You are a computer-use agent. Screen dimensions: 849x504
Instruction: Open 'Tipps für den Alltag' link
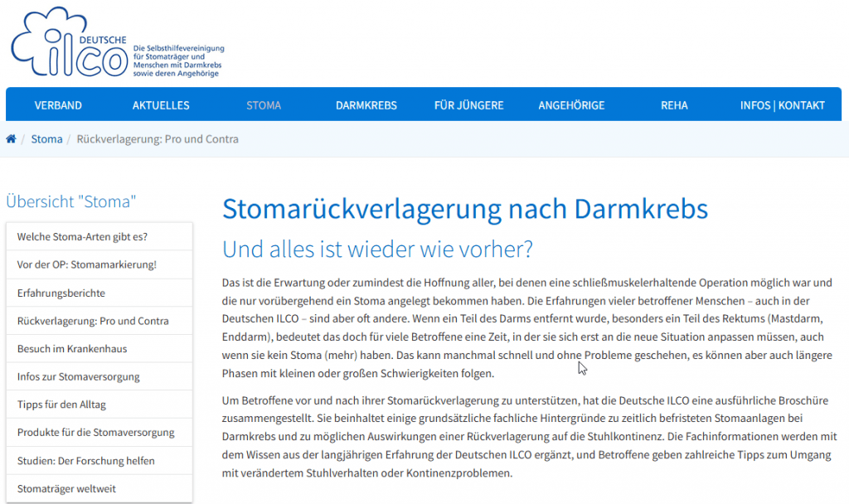pos(61,405)
